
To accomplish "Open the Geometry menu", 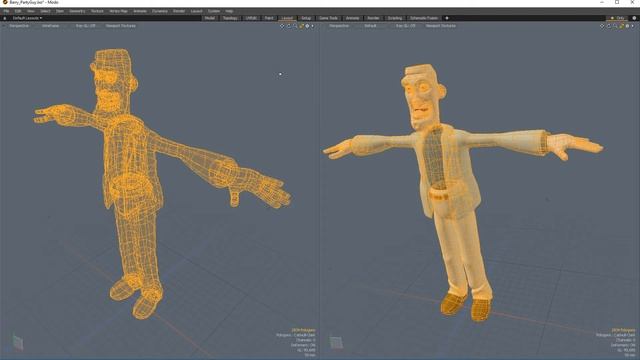I will click(77, 11).
